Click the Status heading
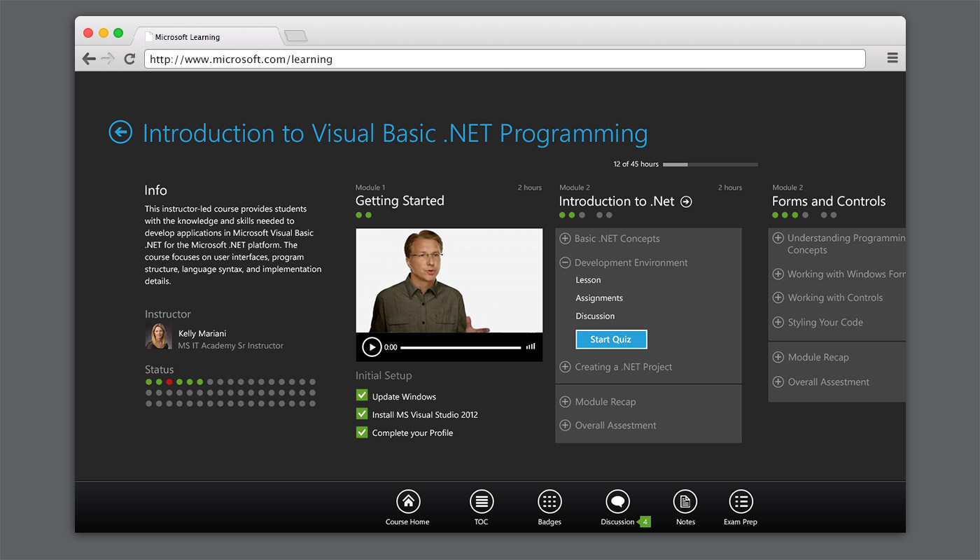The image size is (980, 560). [159, 370]
